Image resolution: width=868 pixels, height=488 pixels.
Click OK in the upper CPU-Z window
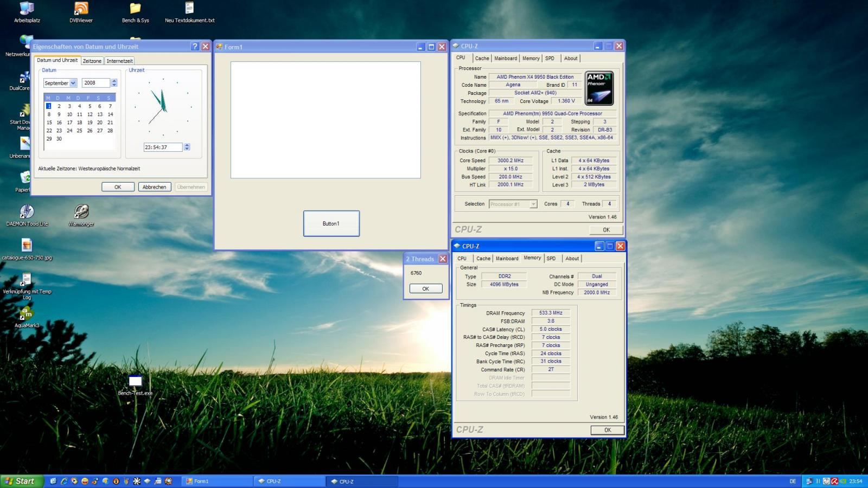(606, 230)
